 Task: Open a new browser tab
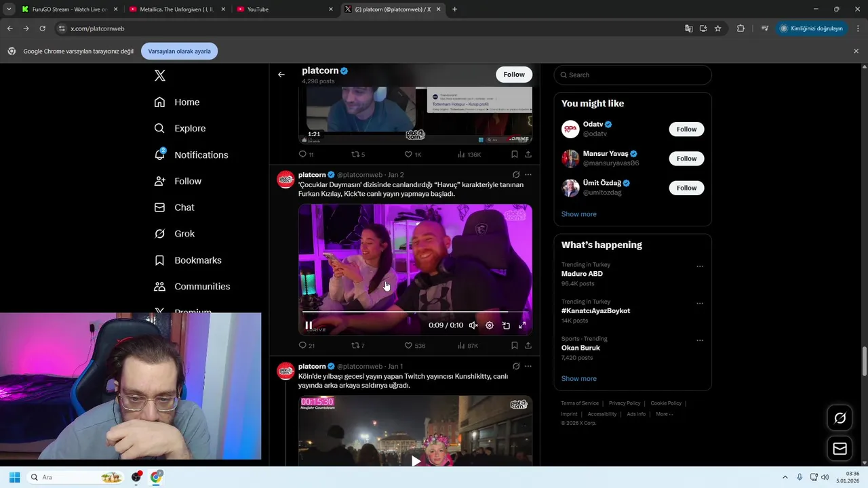click(454, 9)
